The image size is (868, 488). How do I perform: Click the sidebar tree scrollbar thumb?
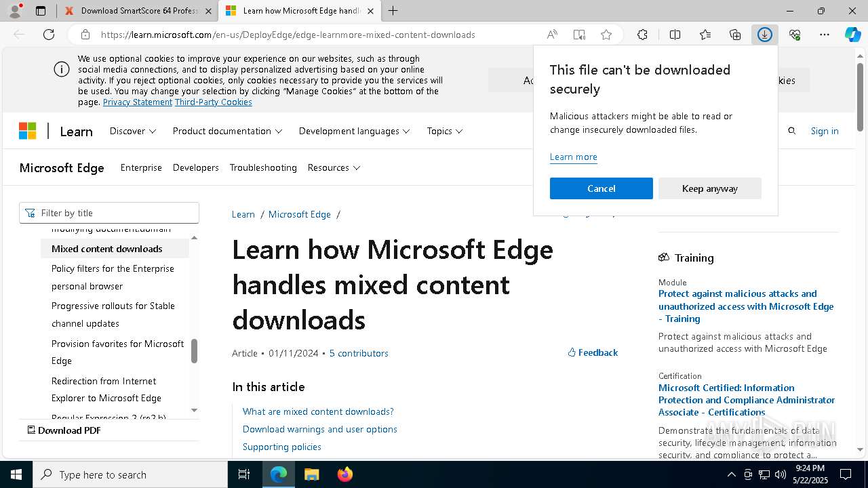pos(194,351)
